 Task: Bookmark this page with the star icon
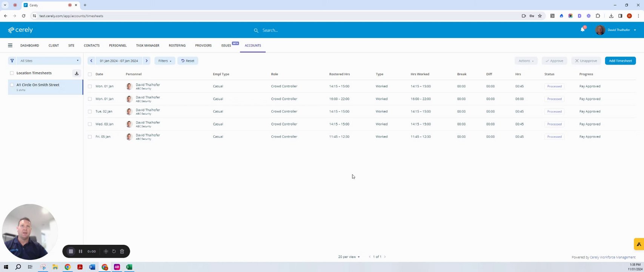[x=540, y=16]
